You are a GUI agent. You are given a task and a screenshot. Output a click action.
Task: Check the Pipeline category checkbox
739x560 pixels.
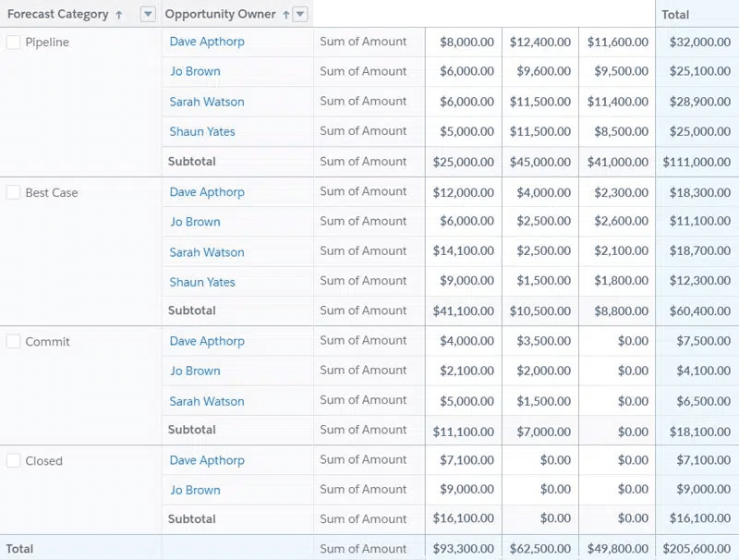coord(13,43)
